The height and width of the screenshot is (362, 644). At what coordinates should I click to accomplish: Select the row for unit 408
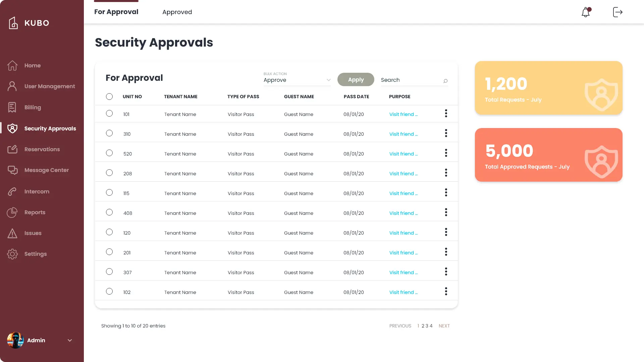tap(109, 213)
